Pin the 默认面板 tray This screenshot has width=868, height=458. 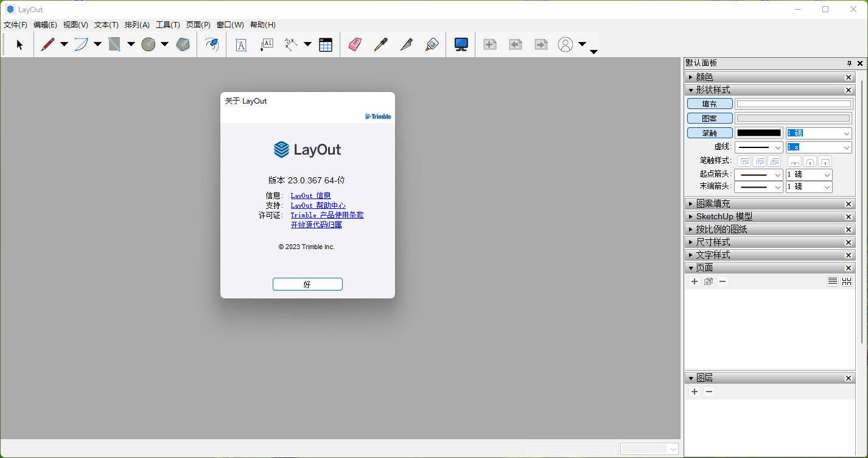[849, 63]
